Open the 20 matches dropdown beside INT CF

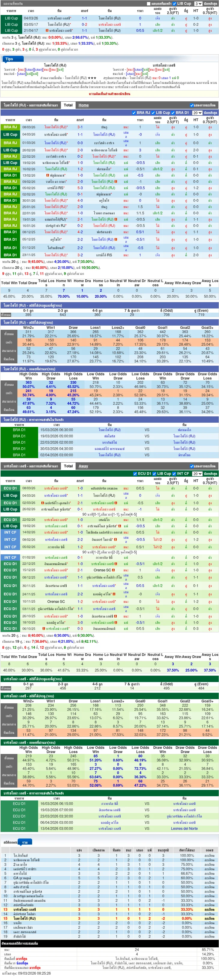point(197,474)
